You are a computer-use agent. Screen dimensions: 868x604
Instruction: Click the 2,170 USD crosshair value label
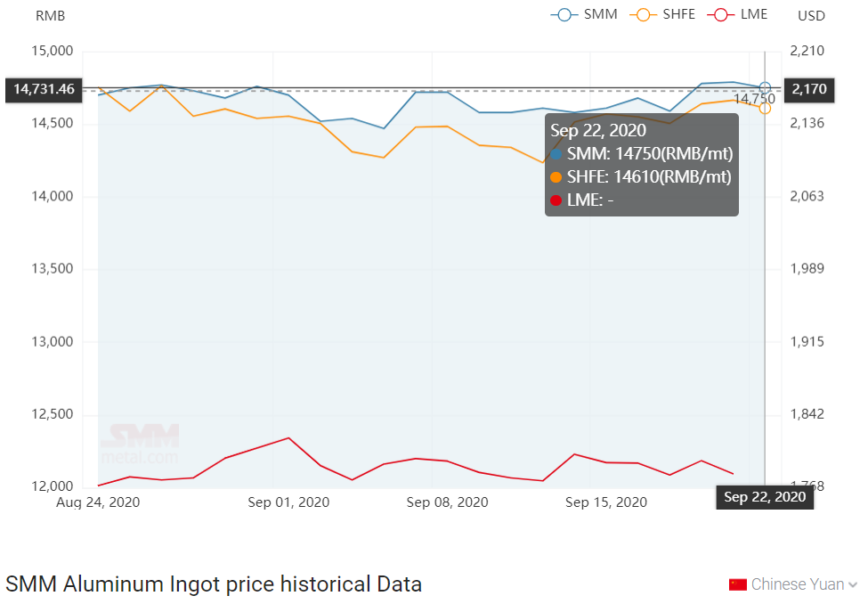coord(808,89)
